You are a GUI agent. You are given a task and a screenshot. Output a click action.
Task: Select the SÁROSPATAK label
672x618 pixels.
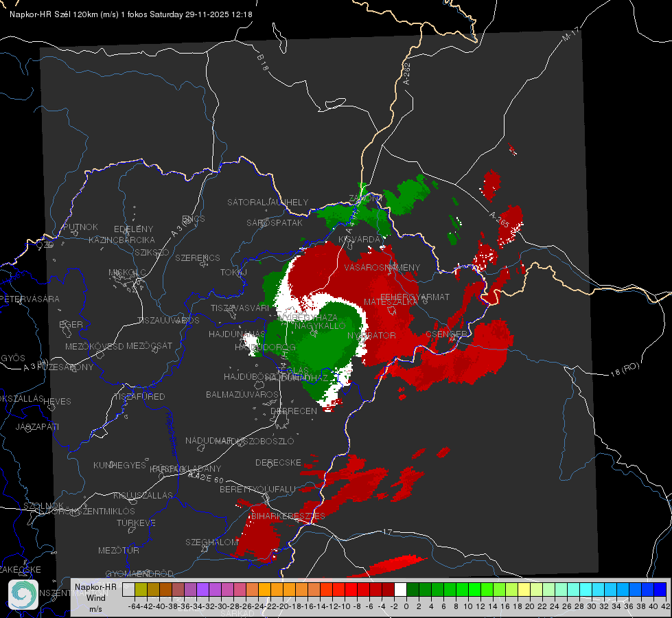275,222
